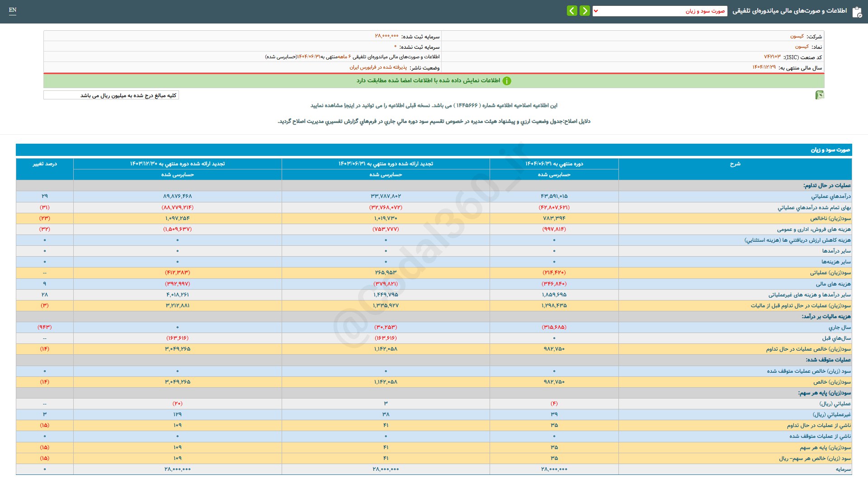This screenshot has width=868, height=488.
Task: Select the شرح column header
Action: coord(735,164)
